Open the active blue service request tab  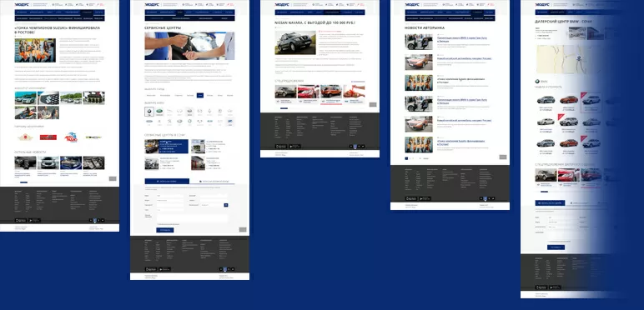(167, 181)
